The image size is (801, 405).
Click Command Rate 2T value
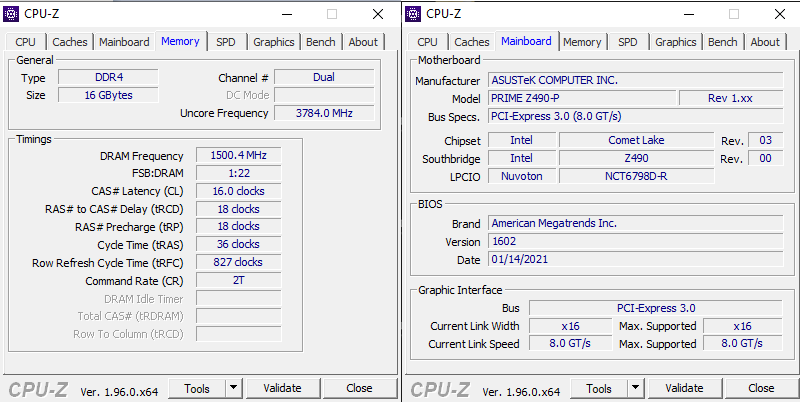point(239,280)
